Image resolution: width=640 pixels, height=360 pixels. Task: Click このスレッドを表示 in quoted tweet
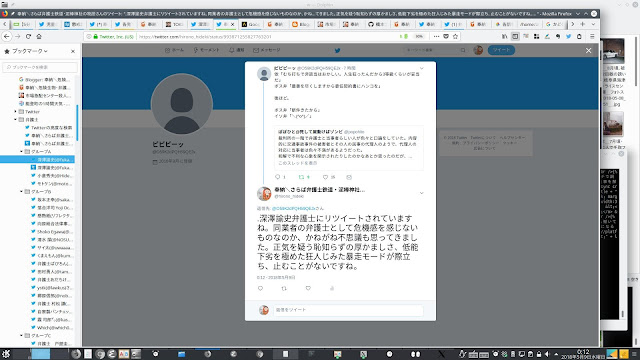(x=298, y=163)
